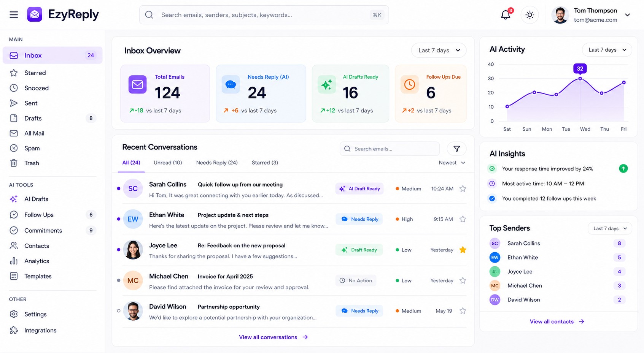Focus the Search emails field in Recent Conversations

click(390, 149)
